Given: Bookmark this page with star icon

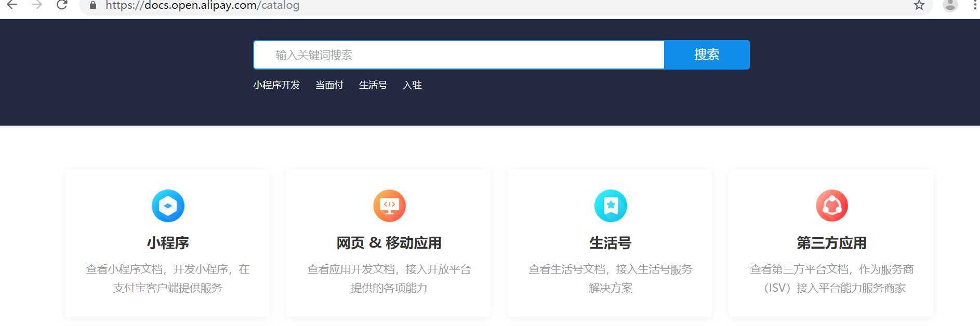Looking at the screenshot, I should tap(919, 5).
